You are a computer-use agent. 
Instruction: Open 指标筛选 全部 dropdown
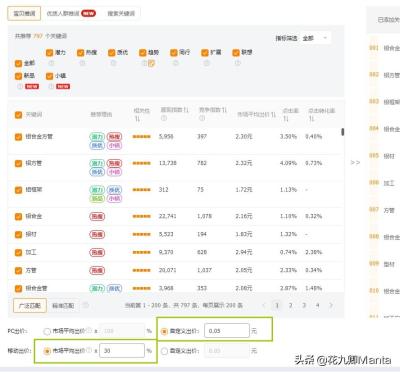(315, 38)
